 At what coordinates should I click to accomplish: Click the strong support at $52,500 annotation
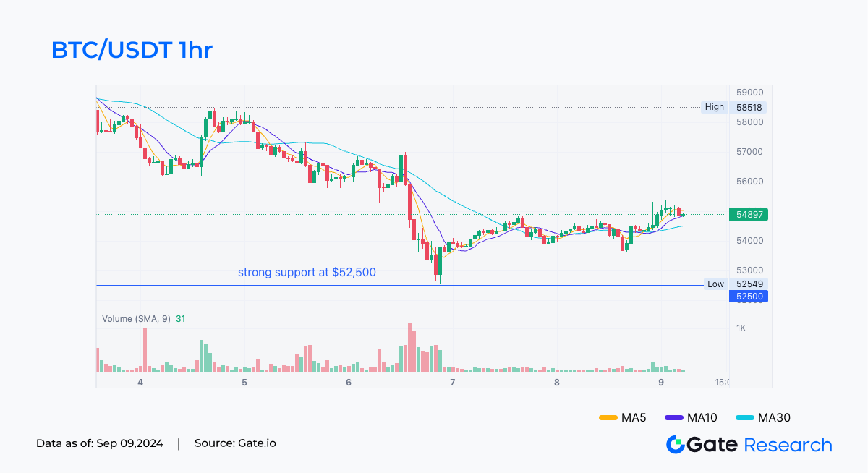(307, 273)
